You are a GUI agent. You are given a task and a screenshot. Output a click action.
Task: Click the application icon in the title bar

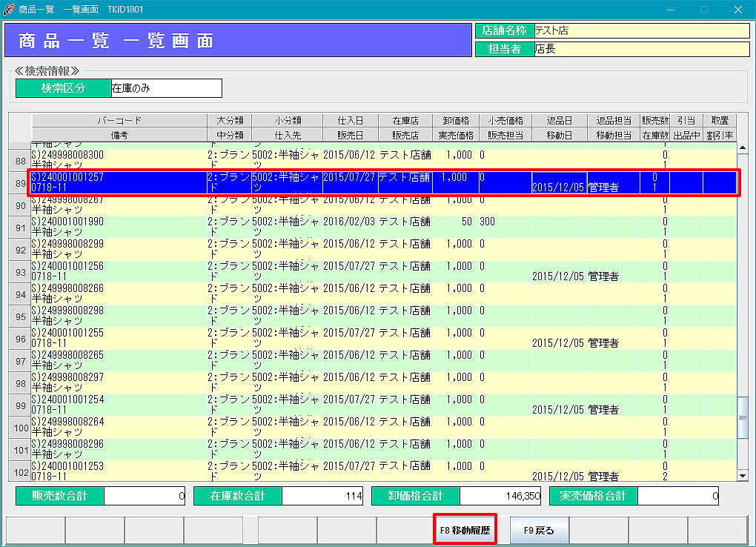coord(9,10)
